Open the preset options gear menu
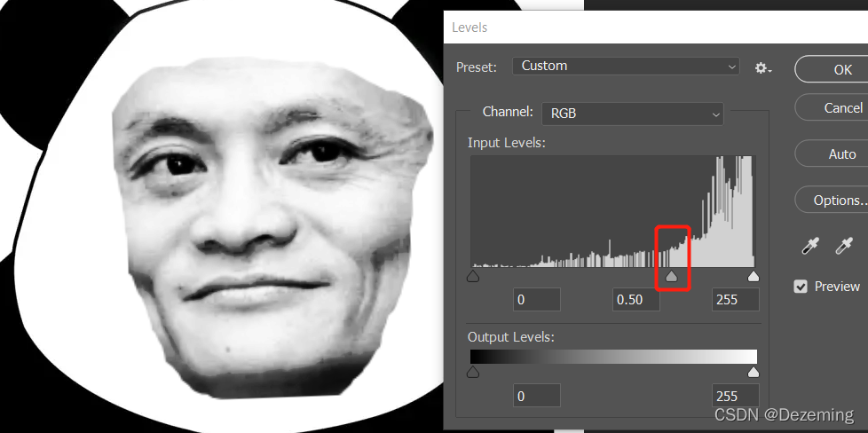The width and height of the screenshot is (868, 433). [763, 68]
